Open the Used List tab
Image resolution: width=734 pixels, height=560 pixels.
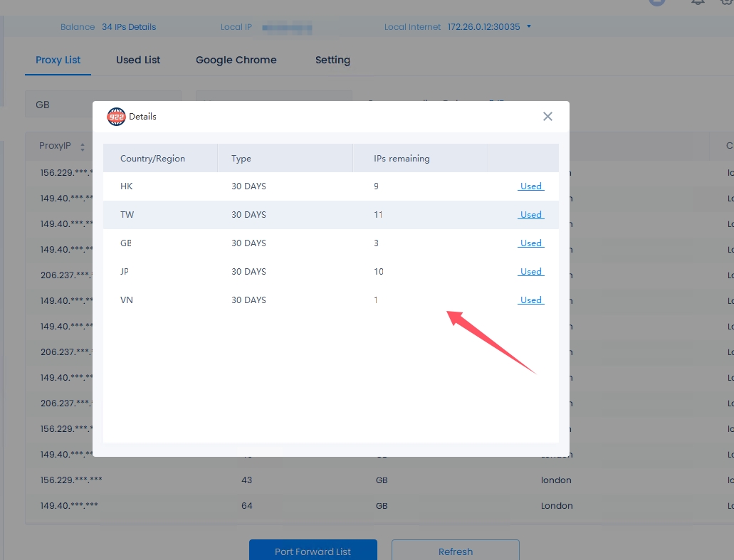pos(138,60)
